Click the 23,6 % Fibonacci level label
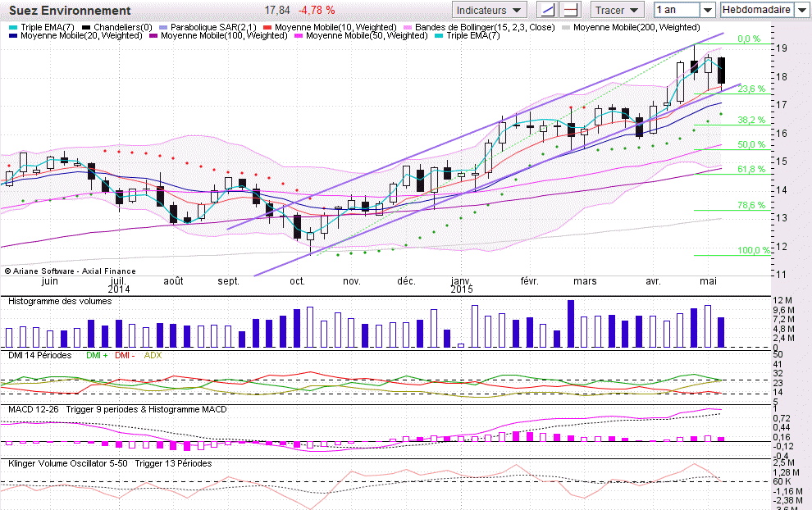The image size is (812, 510). click(751, 89)
